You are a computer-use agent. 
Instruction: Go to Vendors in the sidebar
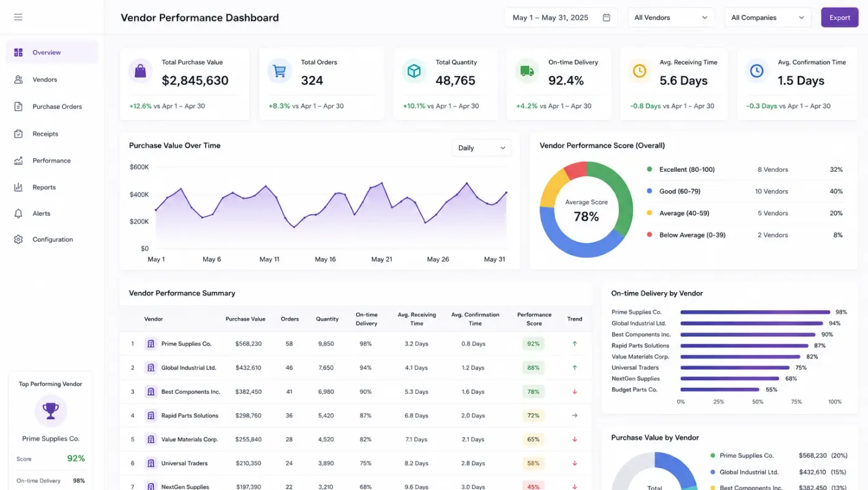coord(52,79)
